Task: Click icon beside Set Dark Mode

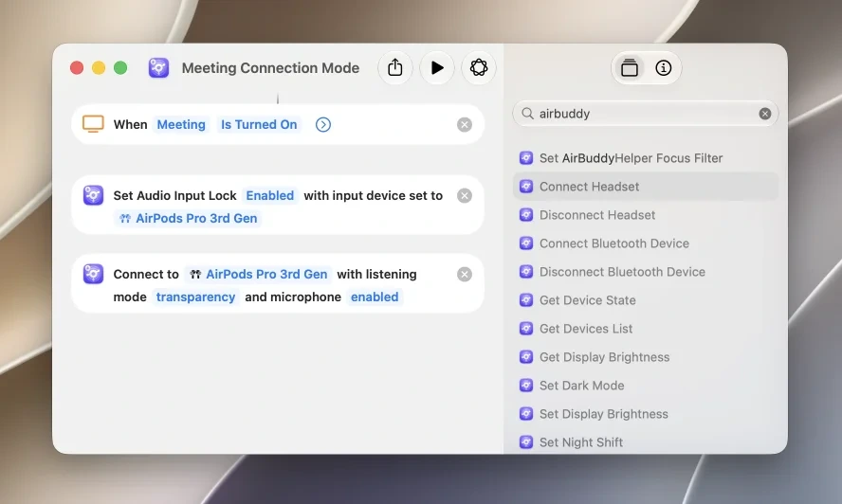Action: (x=526, y=386)
